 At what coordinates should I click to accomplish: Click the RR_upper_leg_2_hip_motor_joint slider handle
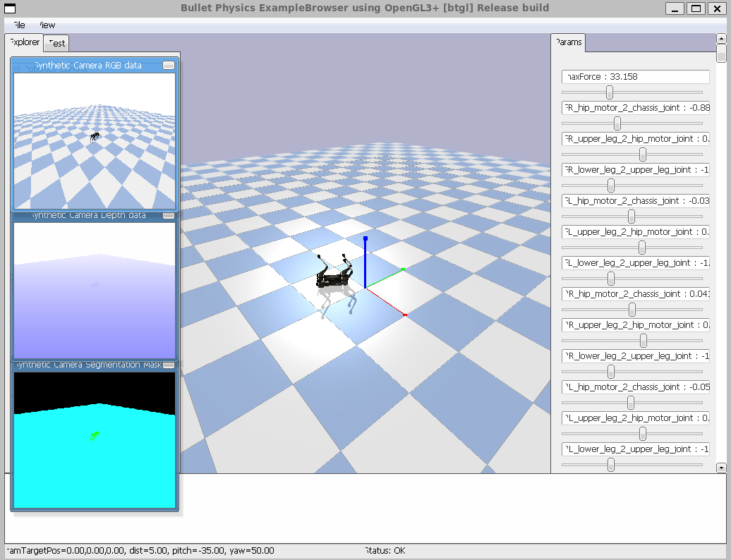(644, 341)
